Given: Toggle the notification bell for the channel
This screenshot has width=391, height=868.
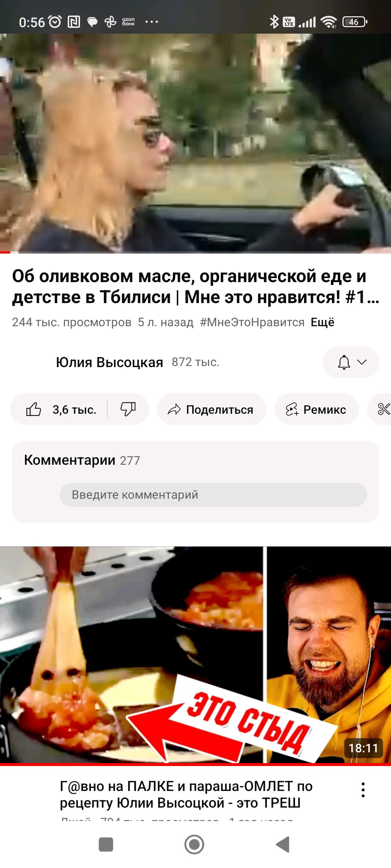Looking at the screenshot, I should [x=344, y=362].
